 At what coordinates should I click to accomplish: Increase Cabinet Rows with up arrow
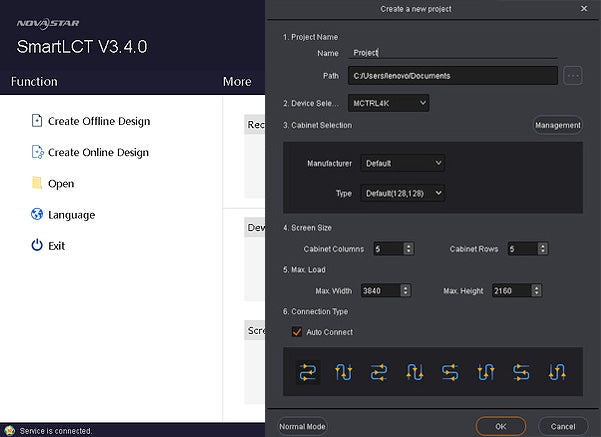[542, 246]
